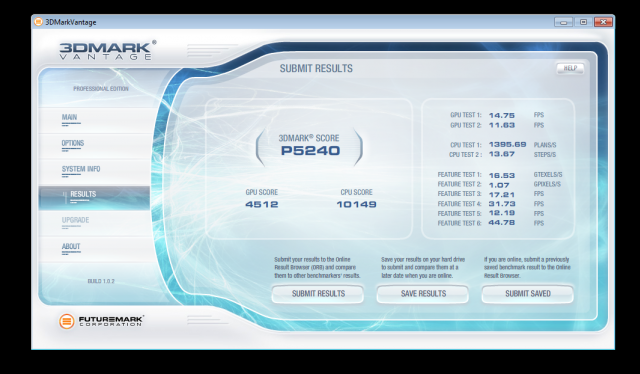This screenshot has width=640, height=374.
Task: Minimize the 3DMarkVantage window
Action: click(x=563, y=22)
